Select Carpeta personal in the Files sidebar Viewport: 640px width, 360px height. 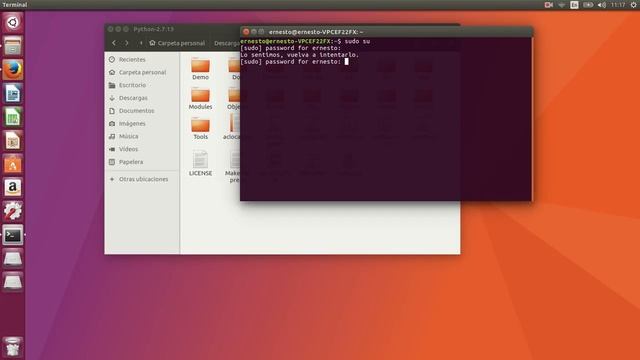(x=142, y=72)
